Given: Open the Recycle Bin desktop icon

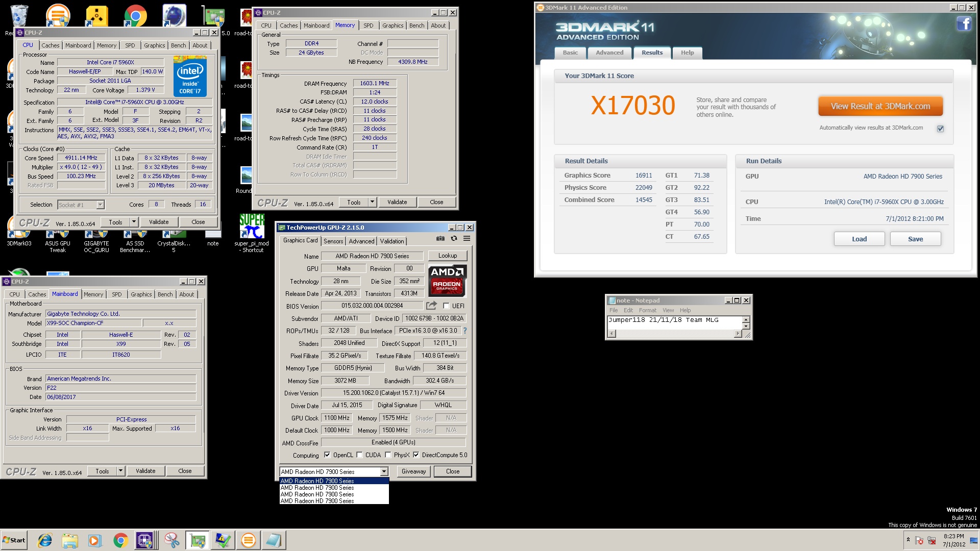Looking at the screenshot, I should click(19, 15).
